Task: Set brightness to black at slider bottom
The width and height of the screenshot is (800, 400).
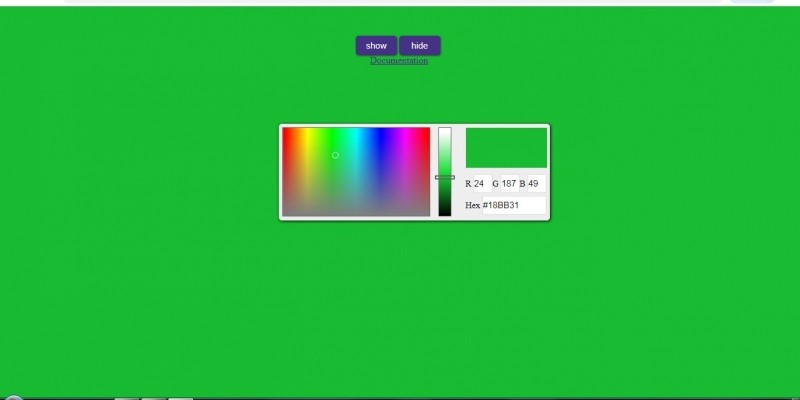Action: point(445,213)
